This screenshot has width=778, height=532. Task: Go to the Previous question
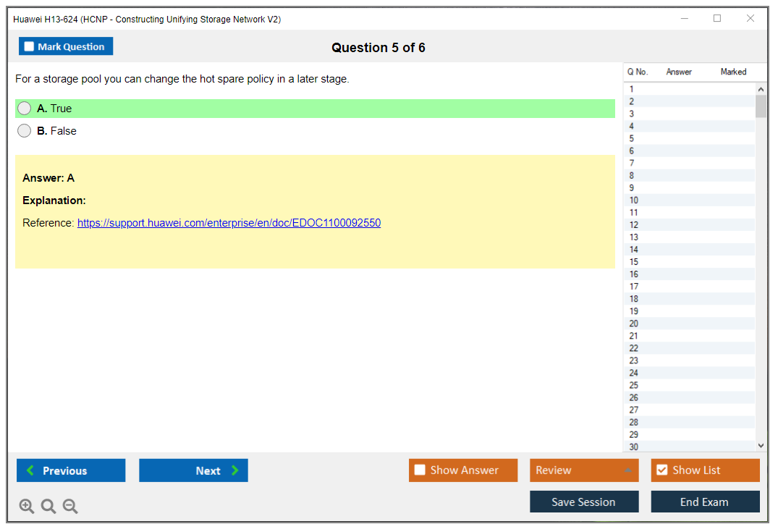[x=71, y=470]
